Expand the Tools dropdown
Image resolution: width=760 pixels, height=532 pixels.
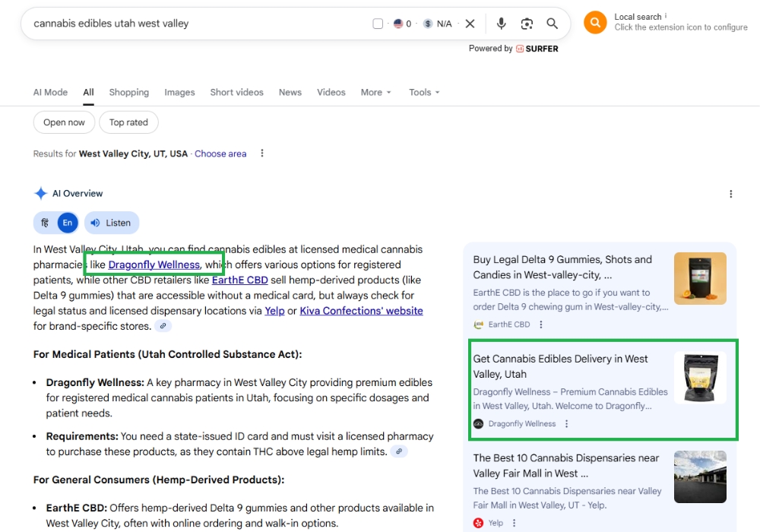(424, 92)
